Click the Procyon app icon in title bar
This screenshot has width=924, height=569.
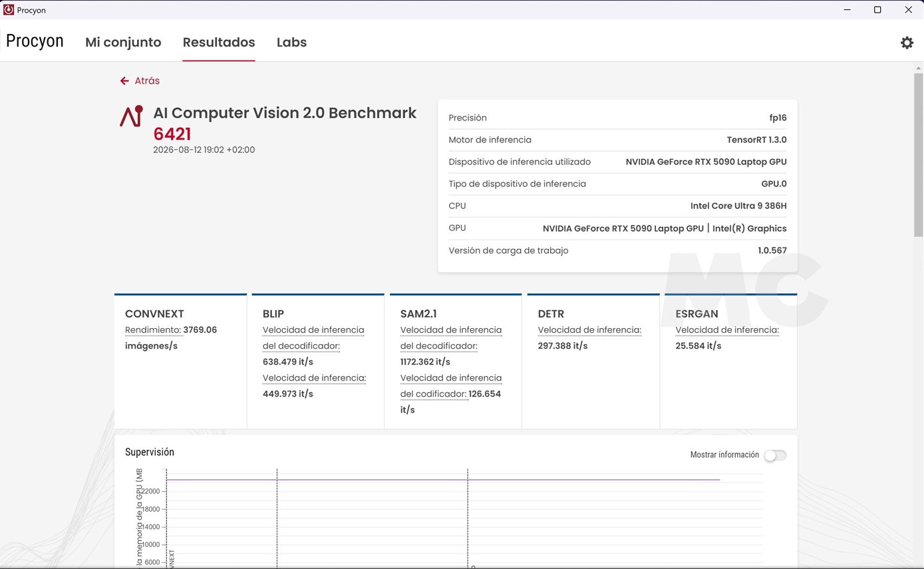(9, 10)
